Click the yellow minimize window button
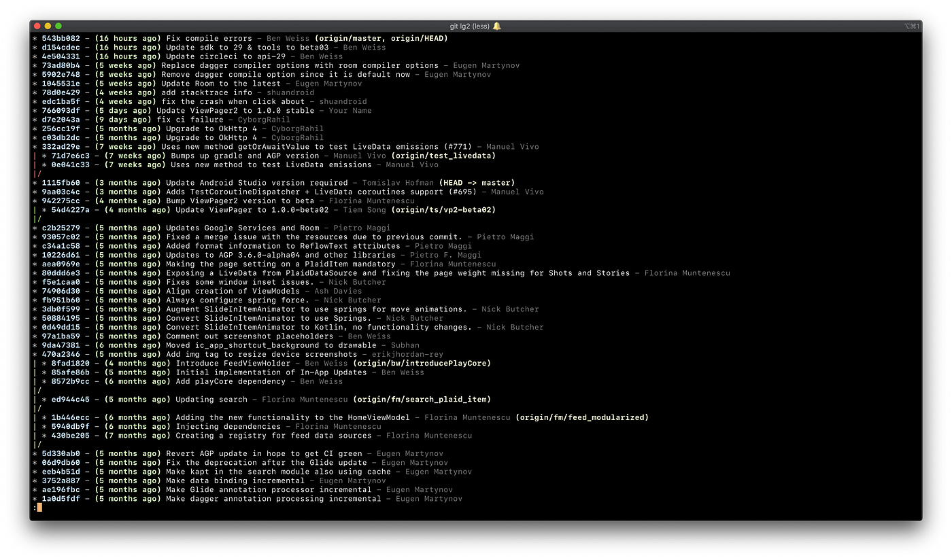952x560 pixels. (48, 26)
